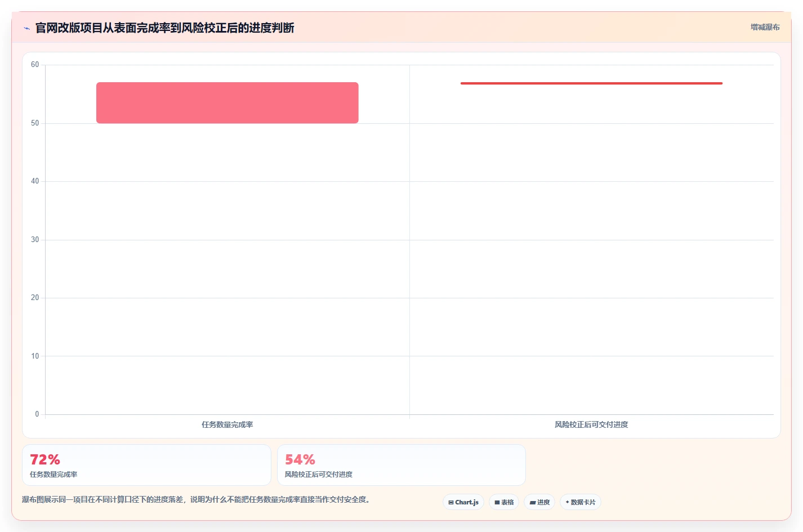Image resolution: width=803 pixels, height=532 pixels.
Task: Click the 任务数量完成率 x-axis label
Action: click(x=227, y=424)
